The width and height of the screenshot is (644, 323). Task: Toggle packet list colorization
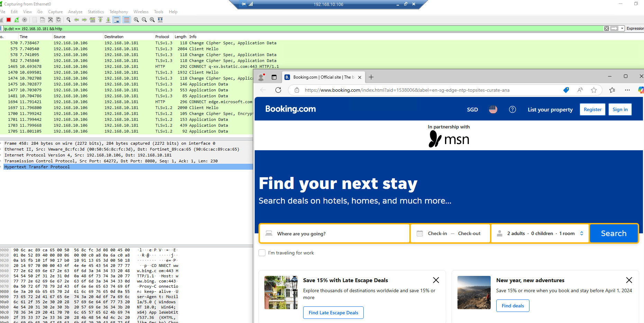click(127, 20)
